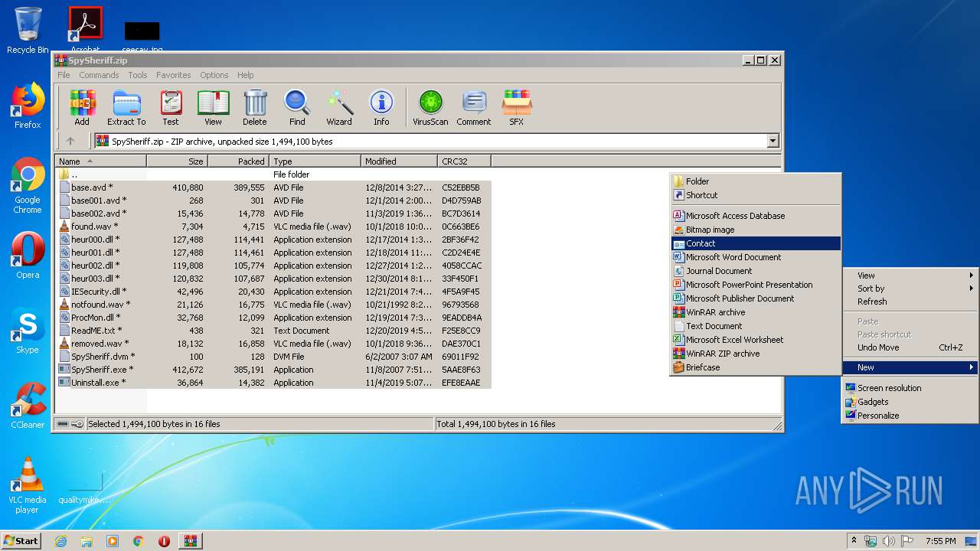Select the Contact entry in New submenu
Screen dimensions: 980x551
point(756,243)
